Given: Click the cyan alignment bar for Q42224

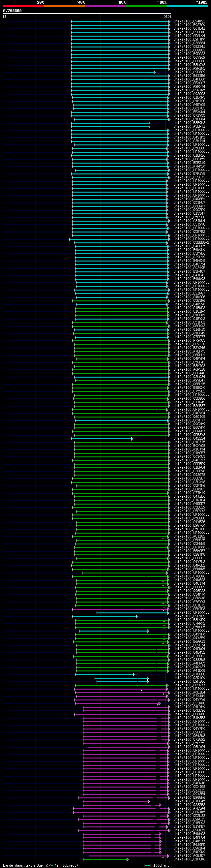Looking at the screenshot, I should [x=102, y=439].
